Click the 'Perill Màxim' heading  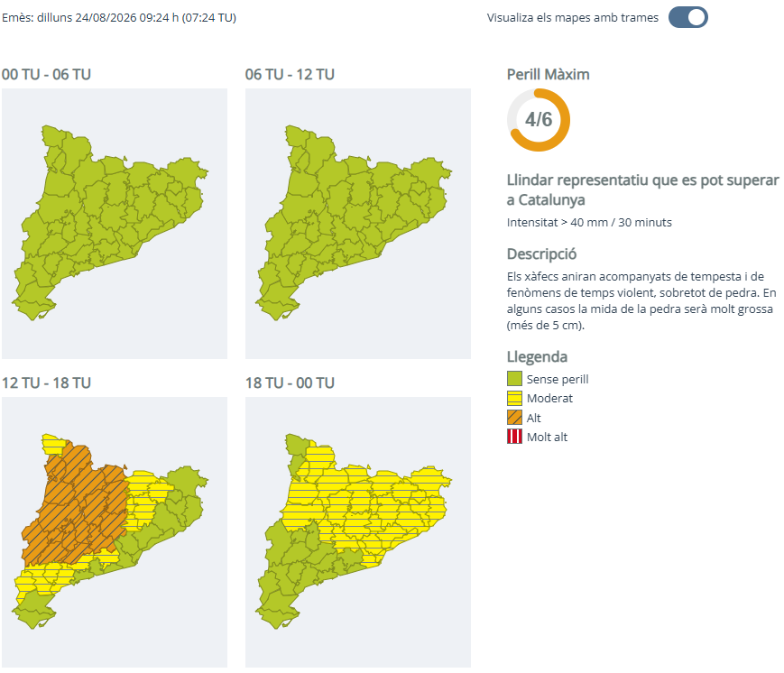pyautogui.click(x=548, y=75)
